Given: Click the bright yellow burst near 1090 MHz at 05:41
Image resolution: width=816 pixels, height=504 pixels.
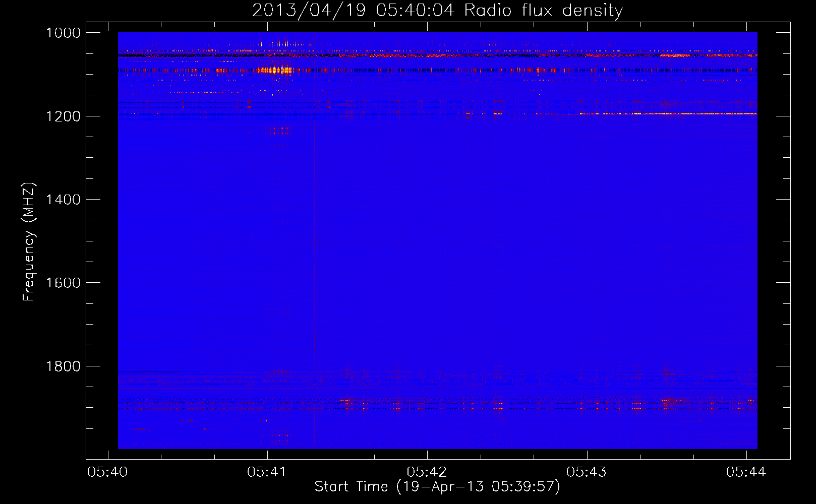Looking at the screenshot, I should point(275,70).
